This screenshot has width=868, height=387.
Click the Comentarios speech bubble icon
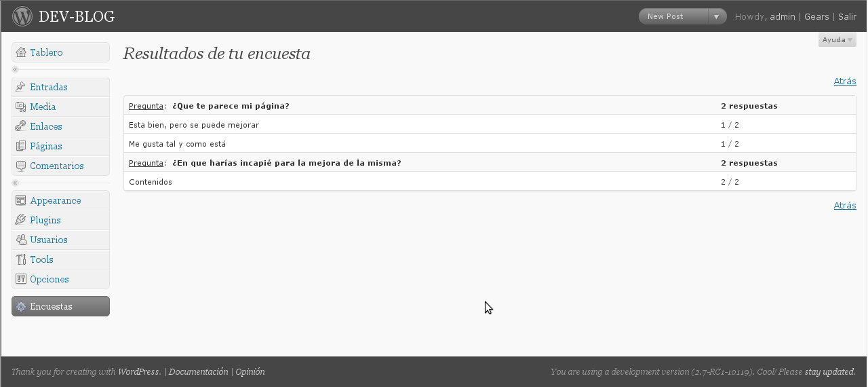(x=20, y=166)
